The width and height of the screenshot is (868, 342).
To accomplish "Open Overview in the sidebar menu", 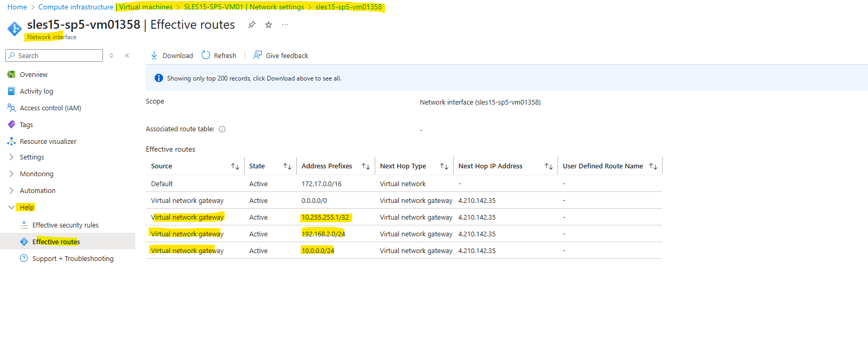I will (x=33, y=74).
